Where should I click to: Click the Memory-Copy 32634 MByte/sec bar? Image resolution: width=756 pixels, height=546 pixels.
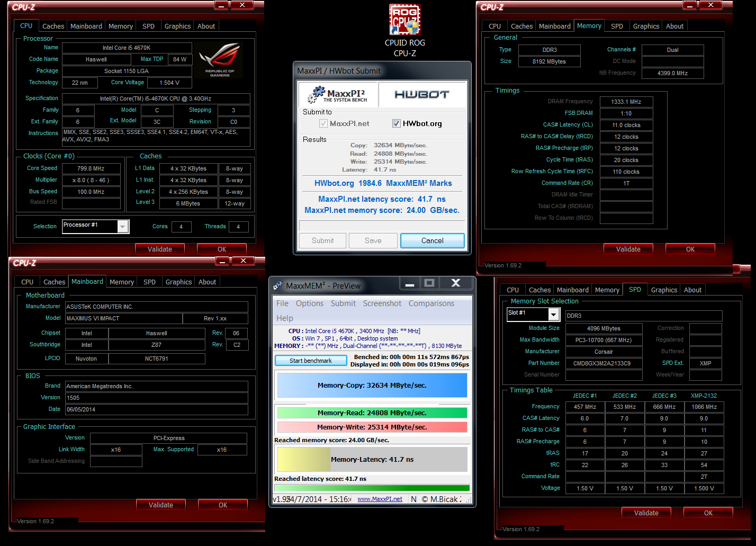point(372,385)
